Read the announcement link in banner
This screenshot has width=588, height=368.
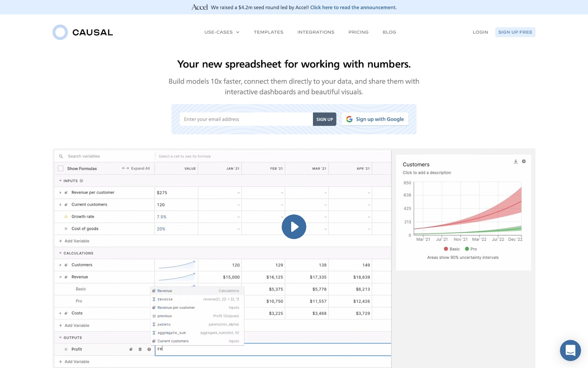pos(353,7)
